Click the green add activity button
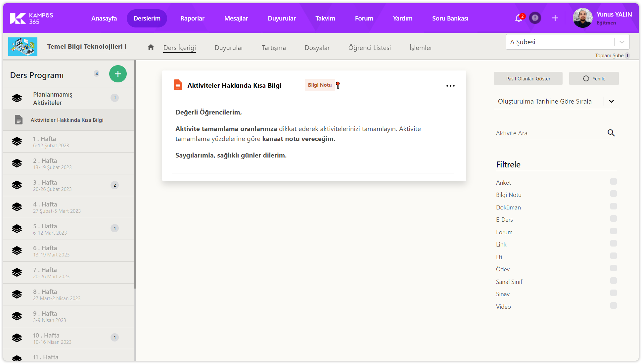This screenshot has height=364, width=642. [118, 74]
